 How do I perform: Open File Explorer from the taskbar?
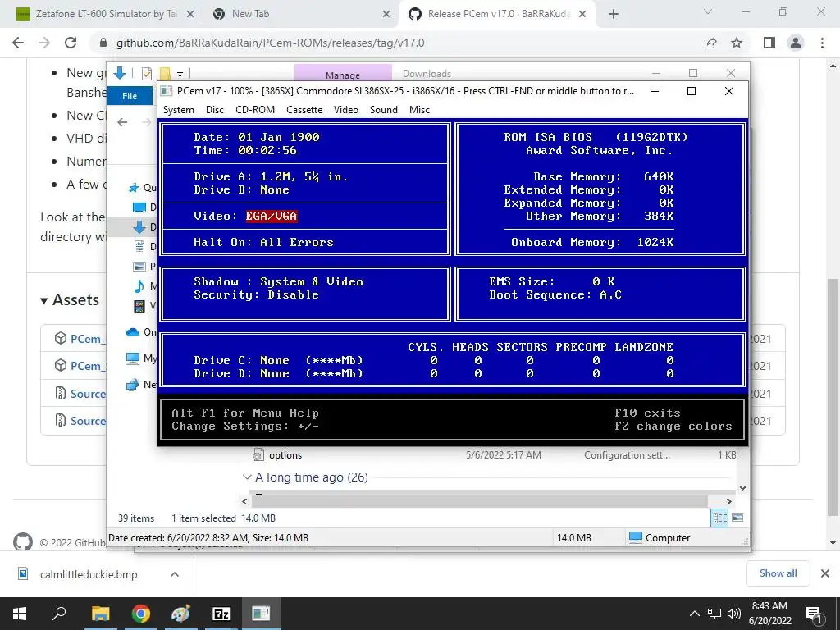[x=100, y=614]
